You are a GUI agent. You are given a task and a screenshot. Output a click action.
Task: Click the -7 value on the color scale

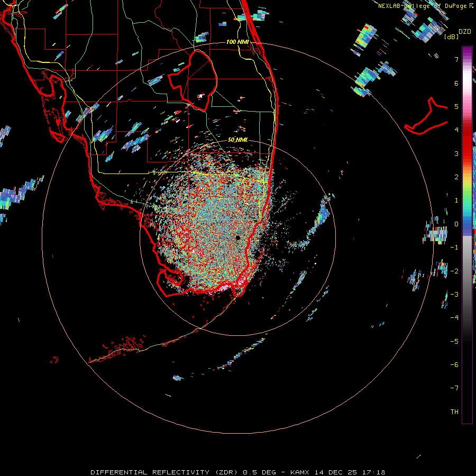(x=454, y=388)
